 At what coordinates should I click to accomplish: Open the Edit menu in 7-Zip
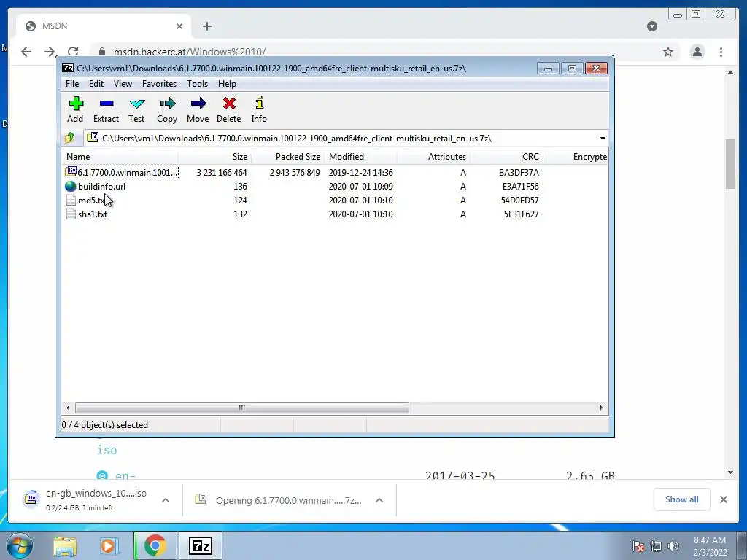click(x=96, y=84)
